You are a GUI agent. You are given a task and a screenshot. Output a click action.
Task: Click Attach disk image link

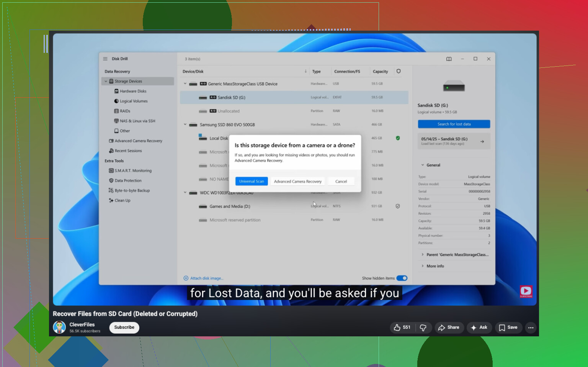(203, 279)
